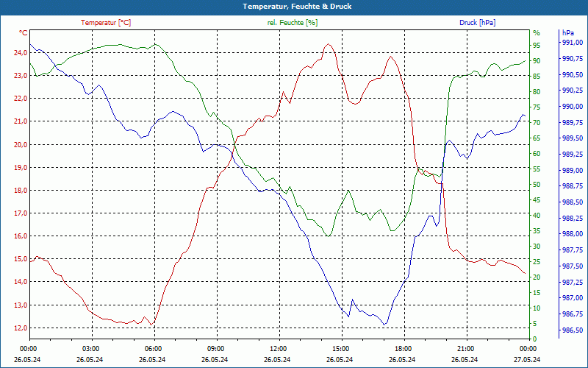Click the 20,0 temperature axis value
This screenshot has height=368, width=588.
pyautogui.click(x=21, y=144)
